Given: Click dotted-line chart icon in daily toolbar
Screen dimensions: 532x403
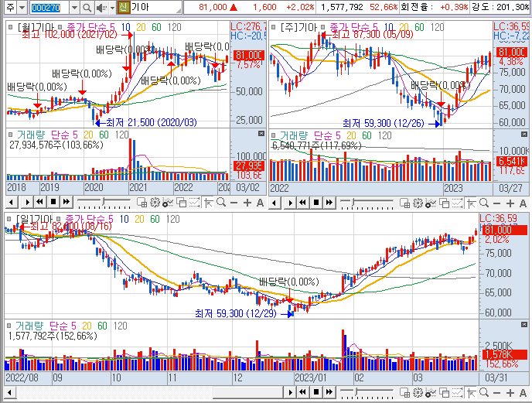Looking at the screenshot, I should click(x=457, y=392).
